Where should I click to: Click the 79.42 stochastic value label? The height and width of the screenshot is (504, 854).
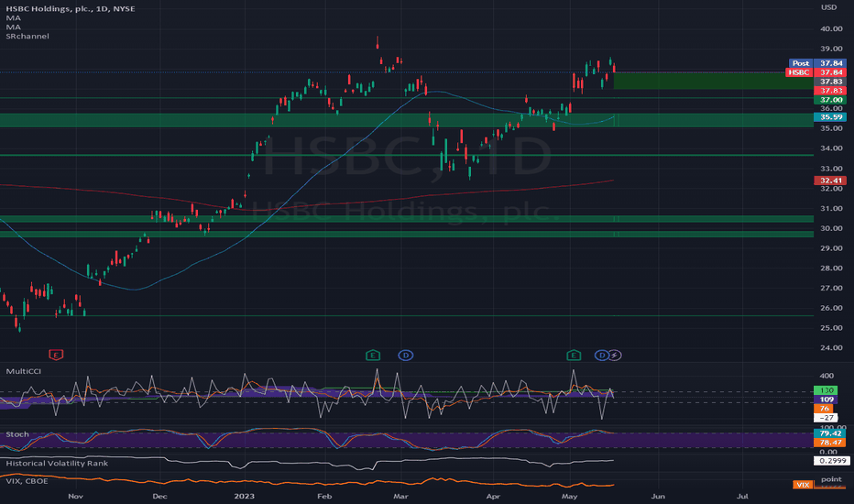[x=830, y=433]
